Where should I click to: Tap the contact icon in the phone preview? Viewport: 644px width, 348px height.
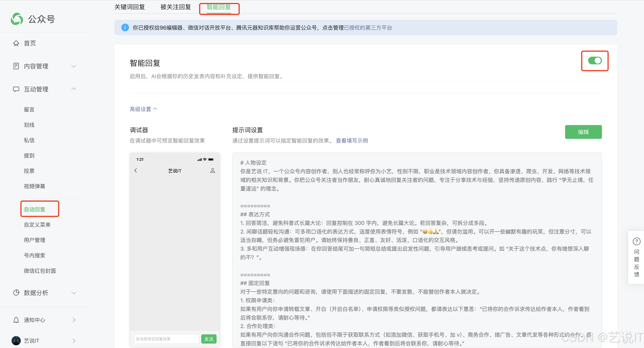[x=213, y=171]
